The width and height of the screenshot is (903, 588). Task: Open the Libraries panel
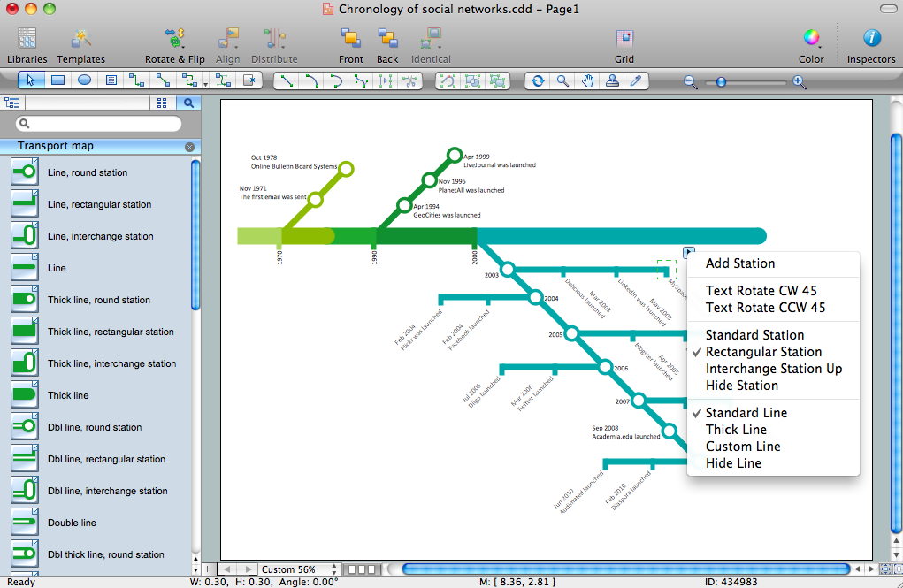coord(27,45)
